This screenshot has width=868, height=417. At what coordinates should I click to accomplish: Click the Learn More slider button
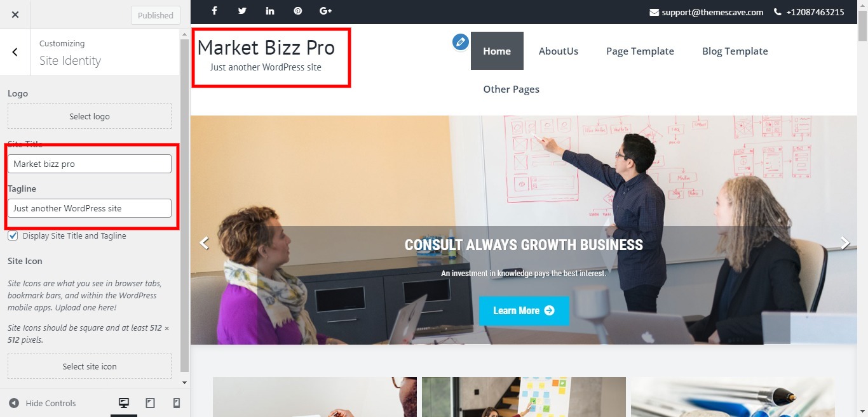(x=524, y=310)
